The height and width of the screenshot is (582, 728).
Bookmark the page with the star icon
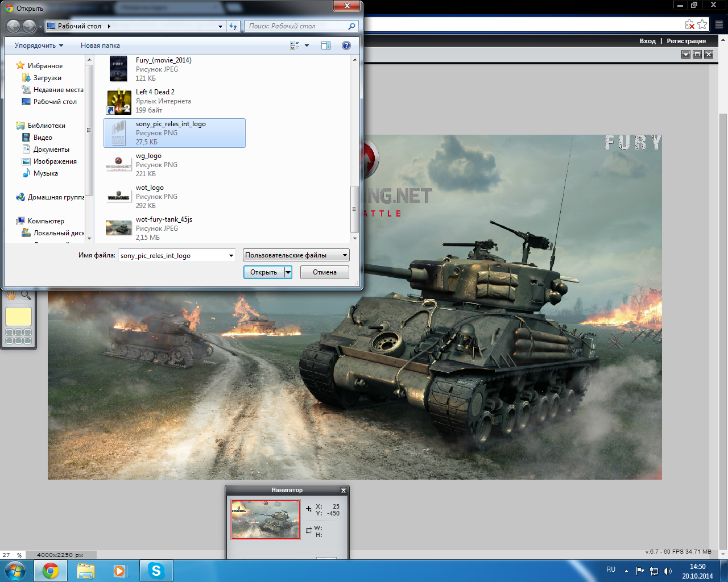[x=702, y=24]
